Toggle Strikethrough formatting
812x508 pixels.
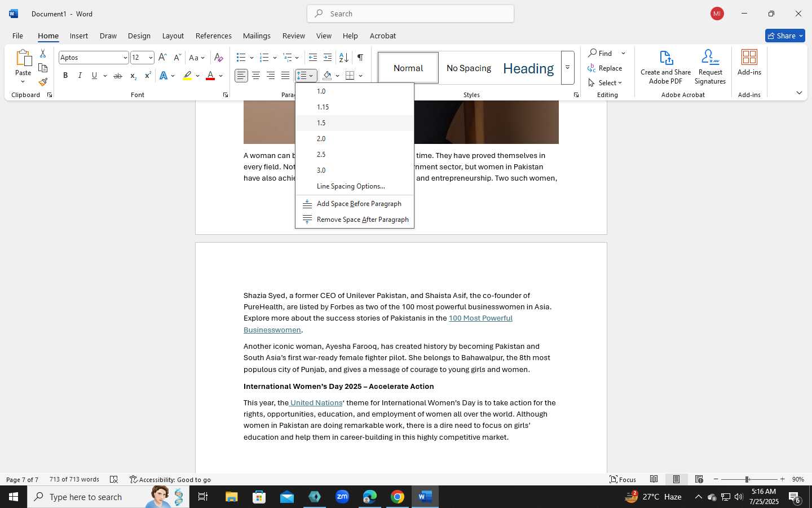[117, 76]
